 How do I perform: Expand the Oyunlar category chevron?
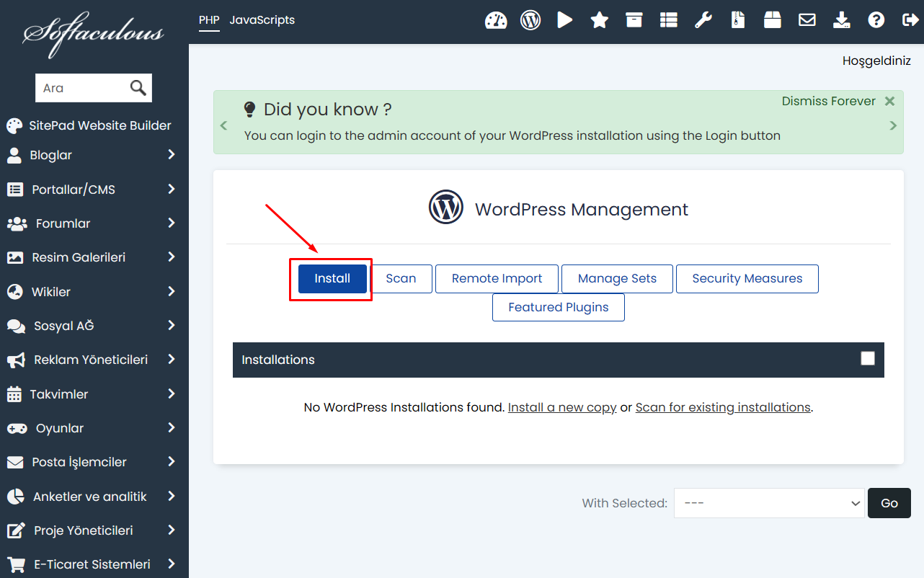click(172, 428)
